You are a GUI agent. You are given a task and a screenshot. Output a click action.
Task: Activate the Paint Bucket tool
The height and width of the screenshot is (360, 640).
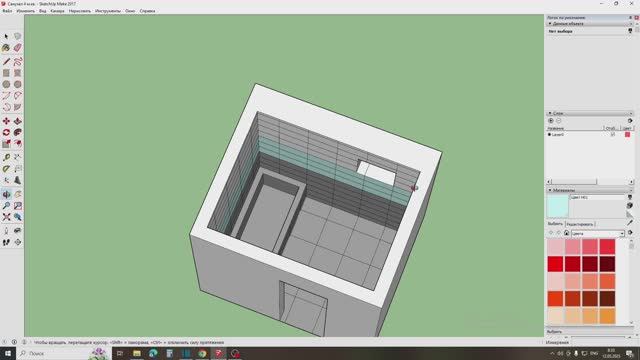pos(6,48)
